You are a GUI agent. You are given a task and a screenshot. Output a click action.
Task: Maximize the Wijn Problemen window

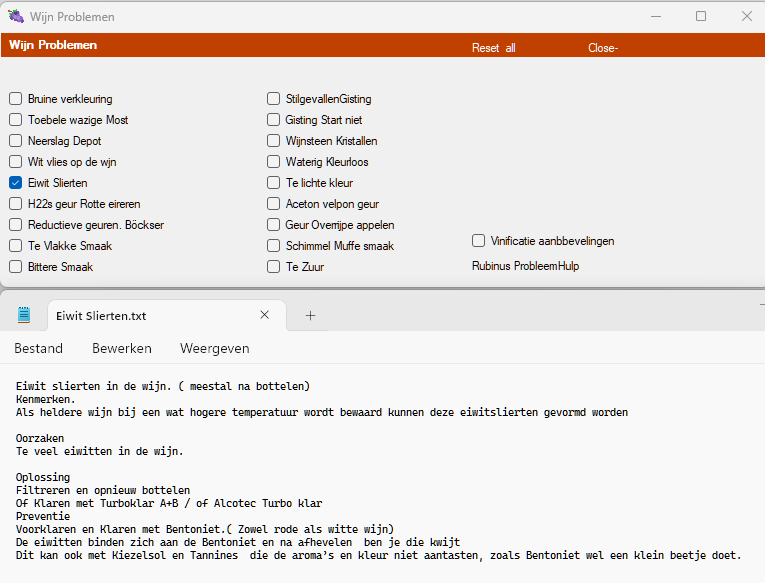701,17
